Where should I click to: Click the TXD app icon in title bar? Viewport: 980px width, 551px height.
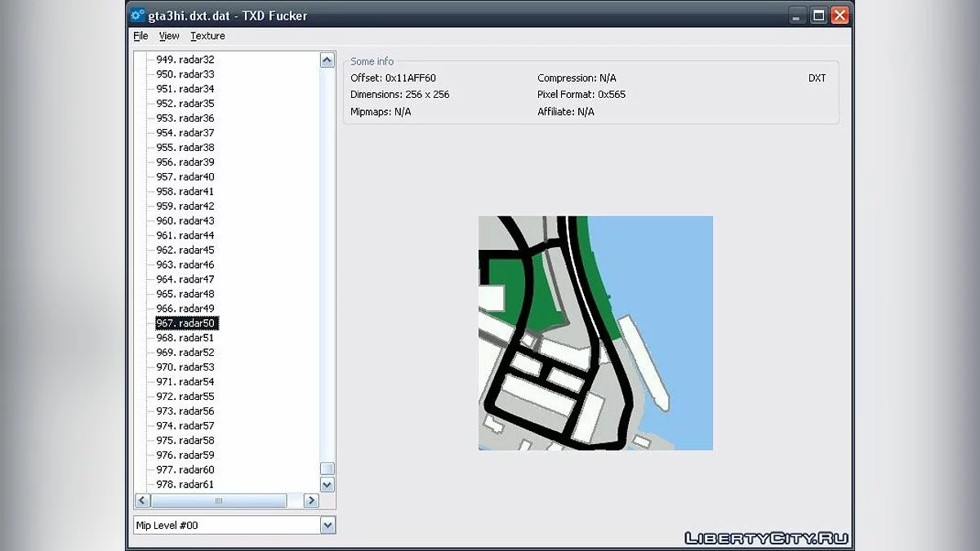point(138,15)
